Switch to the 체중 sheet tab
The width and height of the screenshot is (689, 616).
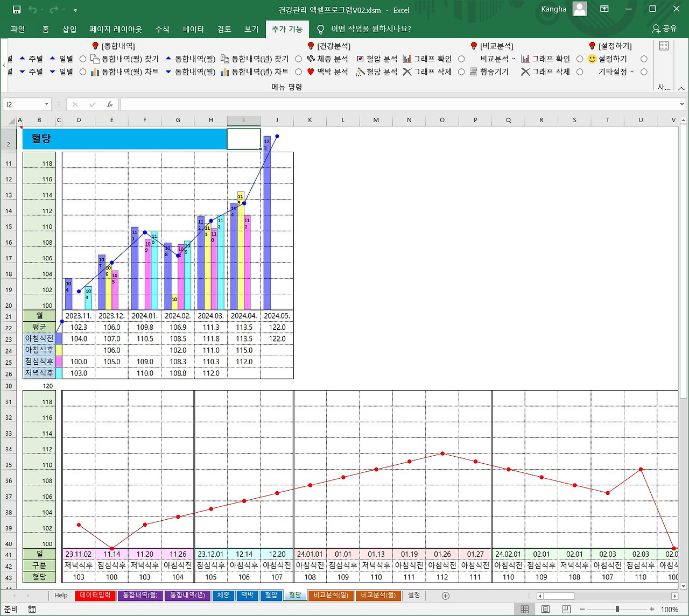(223, 595)
